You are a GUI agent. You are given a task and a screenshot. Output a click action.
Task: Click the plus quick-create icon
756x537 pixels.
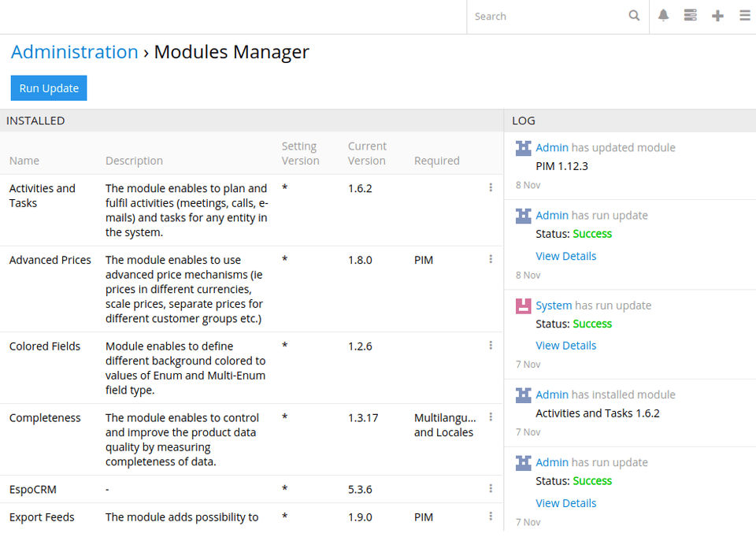[717, 16]
